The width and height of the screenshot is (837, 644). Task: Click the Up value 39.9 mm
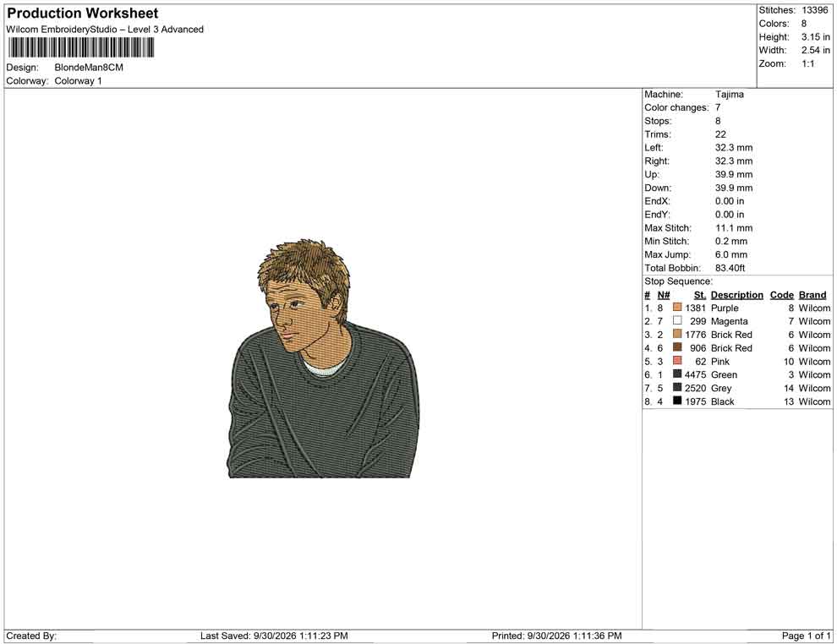[x=734, y=174]
